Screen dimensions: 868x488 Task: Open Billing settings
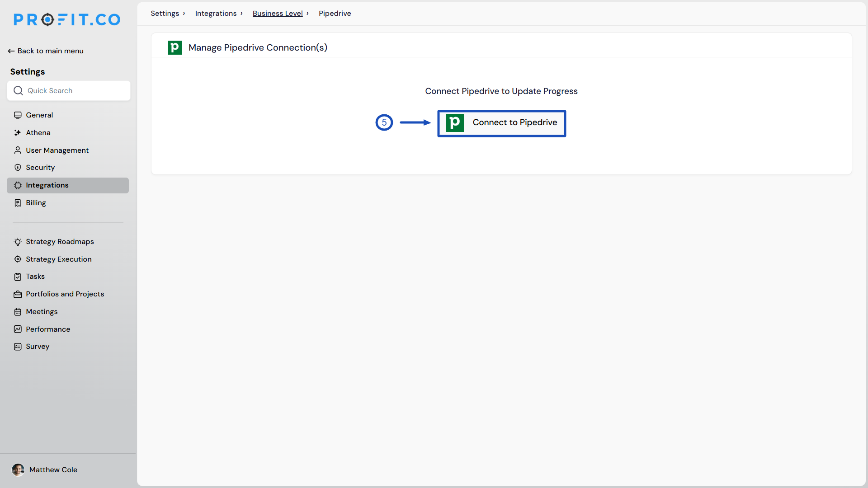coord(68,203)
